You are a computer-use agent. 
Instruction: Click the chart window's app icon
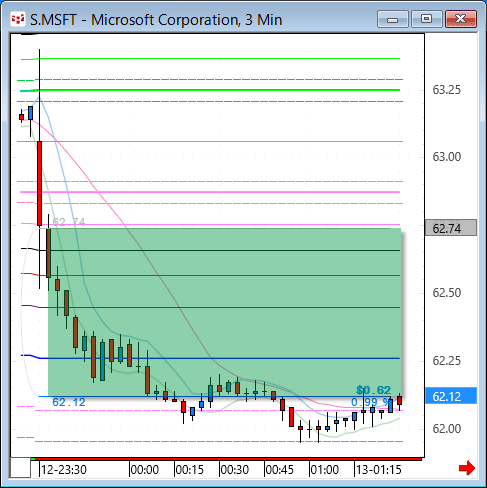[18, 20]
